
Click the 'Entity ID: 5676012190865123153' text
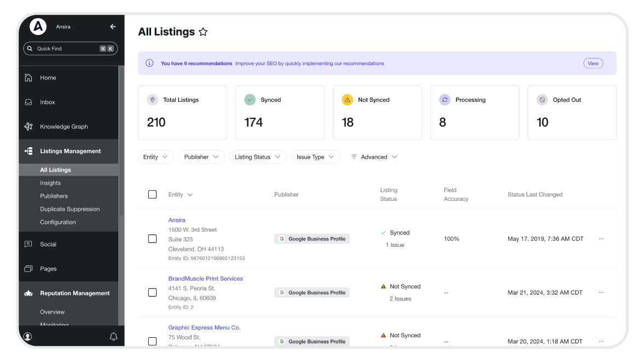pos(206,258)
